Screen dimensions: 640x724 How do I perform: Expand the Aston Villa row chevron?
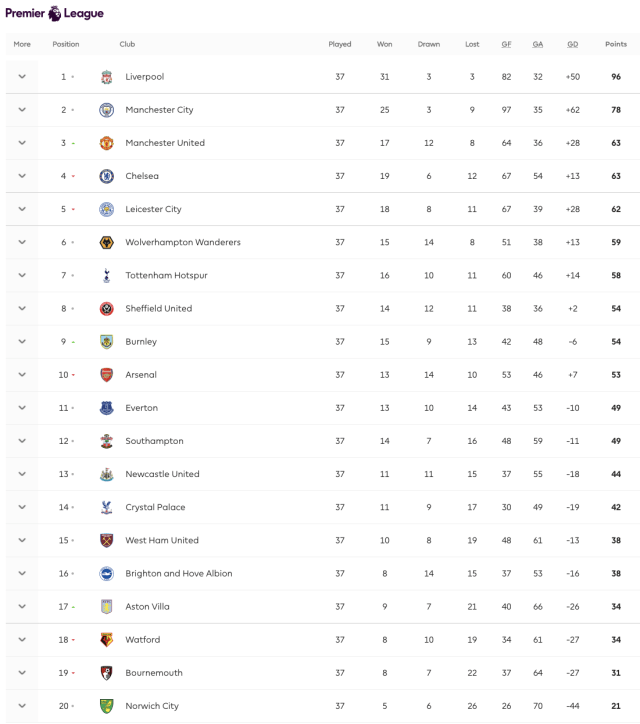point(22,607)
